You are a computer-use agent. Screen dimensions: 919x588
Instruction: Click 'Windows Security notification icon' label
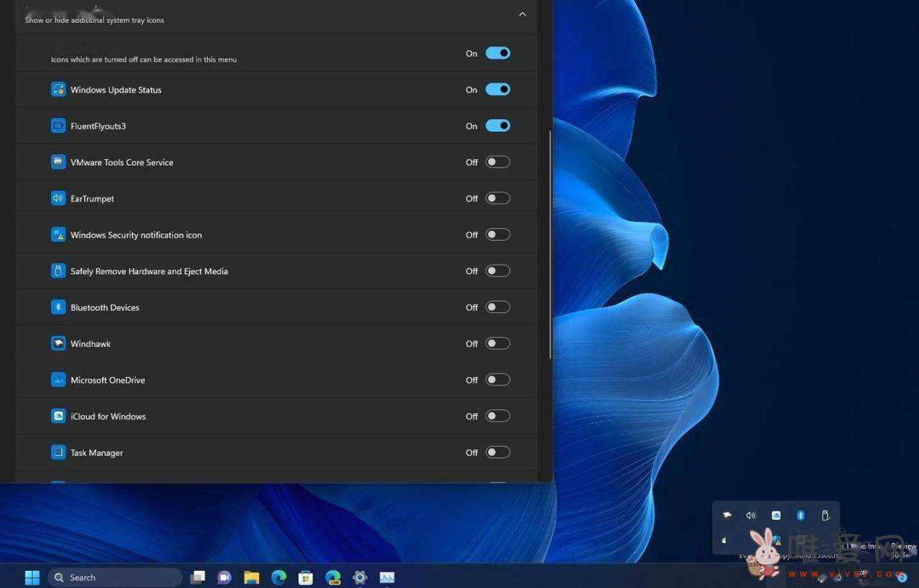point(136,235)
